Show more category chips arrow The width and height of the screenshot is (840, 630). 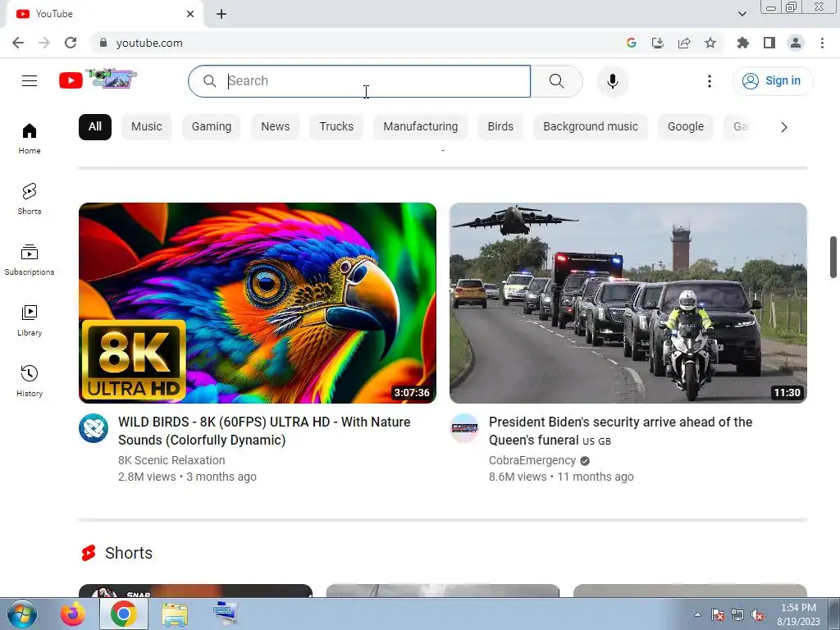coord(783,127)
